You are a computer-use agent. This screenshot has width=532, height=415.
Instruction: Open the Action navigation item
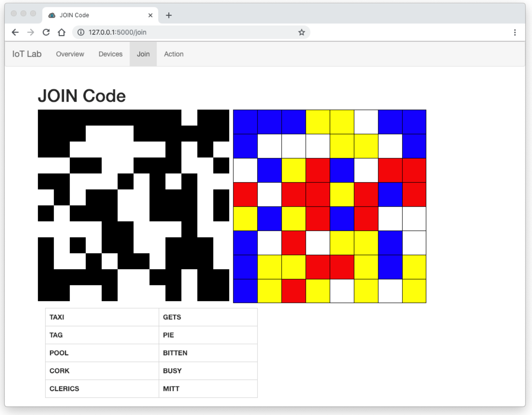click(x=174, y=54)
